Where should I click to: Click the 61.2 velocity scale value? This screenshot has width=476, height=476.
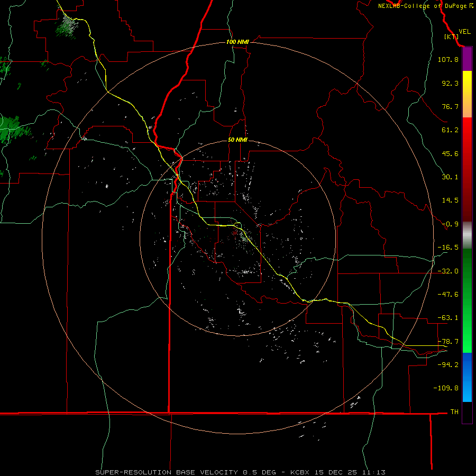(450, 130)
